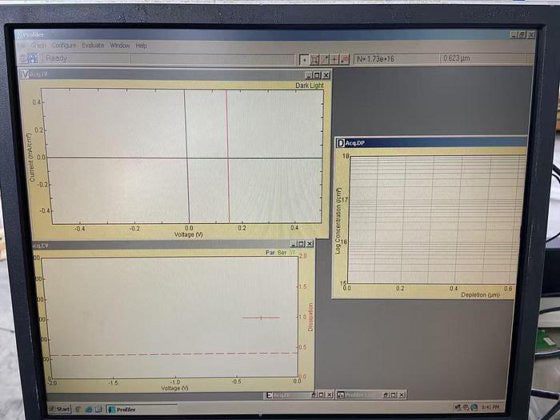This screenshot has height=420, width=560.
Task: Open the Configure menu
Action: click(x=64, y=46)
